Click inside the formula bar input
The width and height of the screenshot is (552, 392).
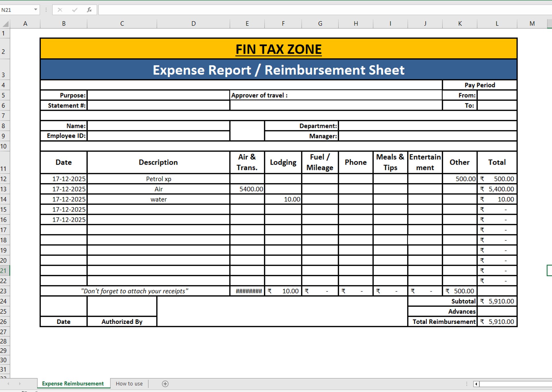click(x=316, y=10)
